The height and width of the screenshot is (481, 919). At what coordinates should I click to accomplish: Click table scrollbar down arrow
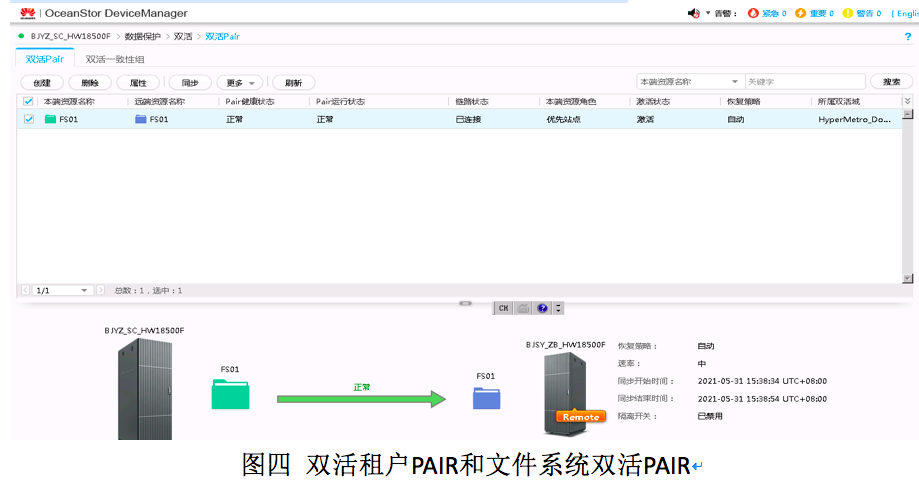click(x=907, y=279)
